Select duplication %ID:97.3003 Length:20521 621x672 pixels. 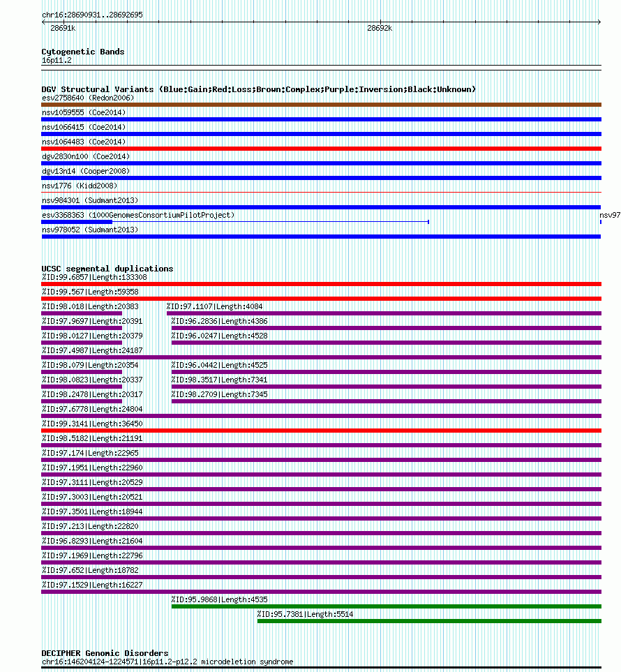point(92,496)
